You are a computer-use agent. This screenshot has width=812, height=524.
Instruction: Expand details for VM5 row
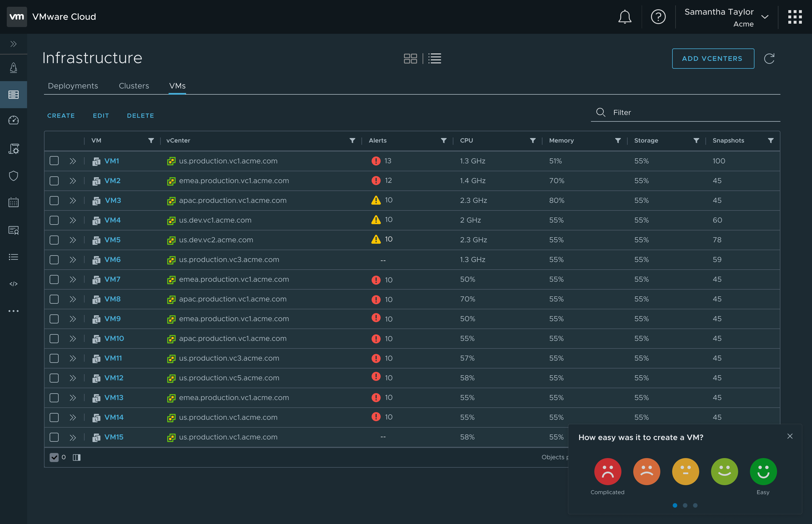click(x=72, y=240)
